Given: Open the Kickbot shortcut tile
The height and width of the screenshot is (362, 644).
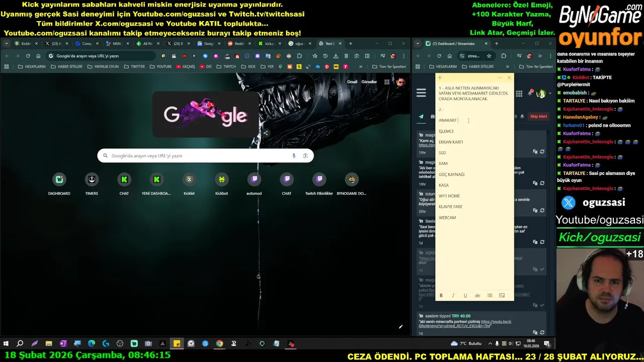Looking at the screenshot, I should coord(221,184).
